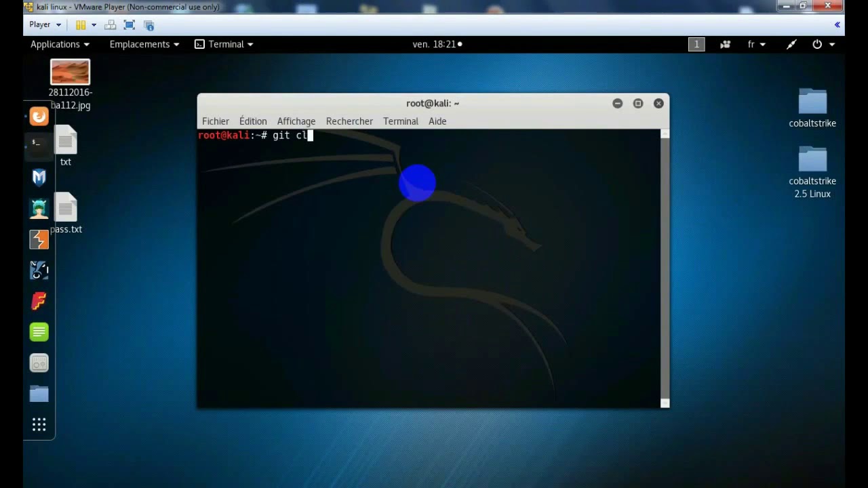Launch Armitage from the dock
This screenshot has width=868, height=488.
pos(39,209)
